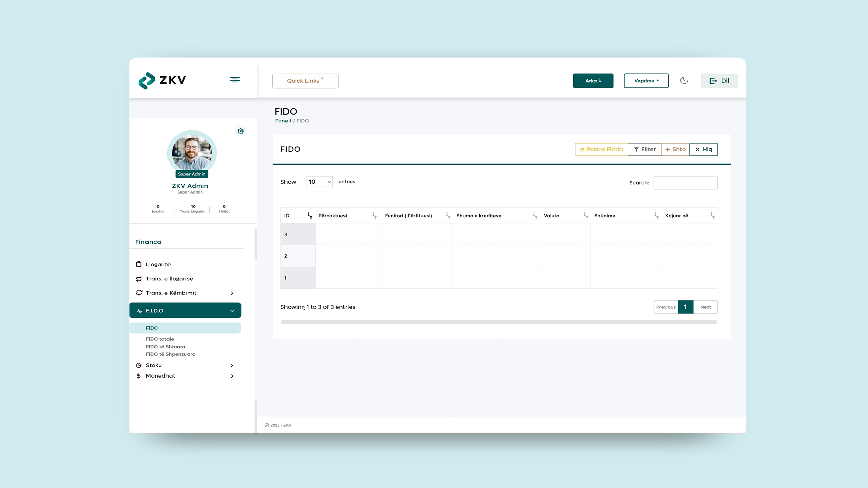
Task: Click the Shto add button
Action: tap(675, 149)
